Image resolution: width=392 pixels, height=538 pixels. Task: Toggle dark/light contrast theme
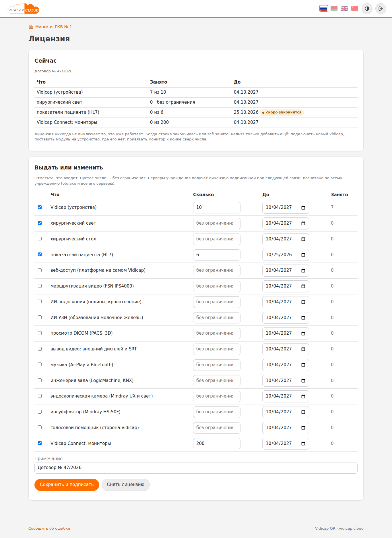[367, 9]
